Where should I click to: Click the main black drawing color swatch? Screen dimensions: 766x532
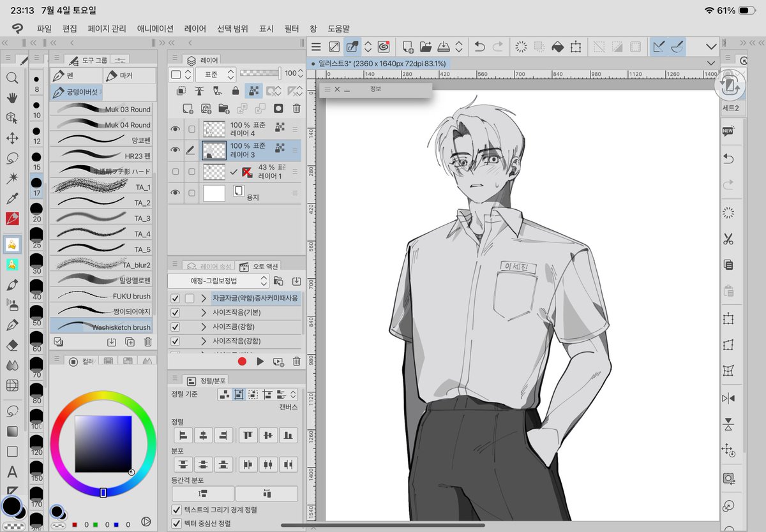(x=11, y=505)
